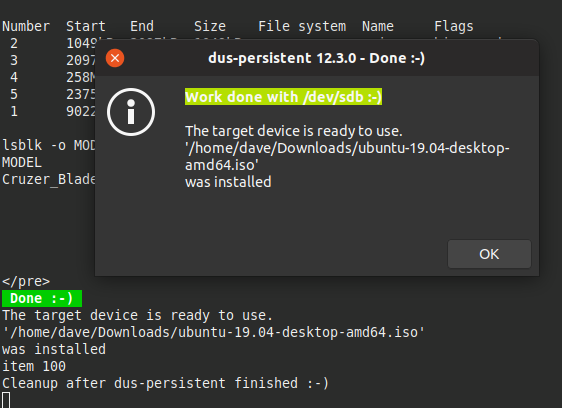Click the terminal ISO path line below Done
Image resolution: width=562 pixels, height=408 pixels.
pyautogui.click(x=214, y=332)
